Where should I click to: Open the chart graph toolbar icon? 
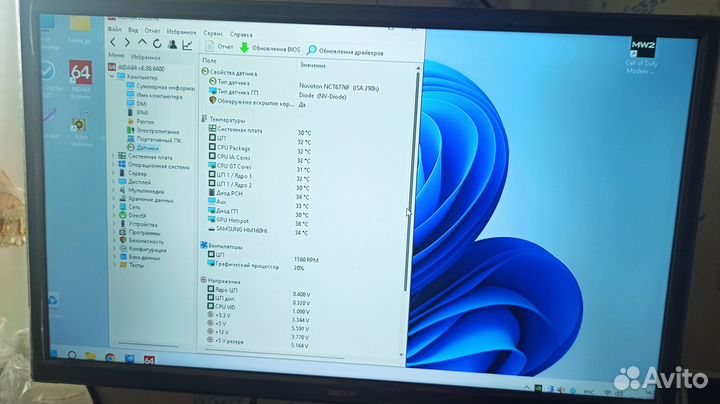pyautogui.click(x=187, y=45)
